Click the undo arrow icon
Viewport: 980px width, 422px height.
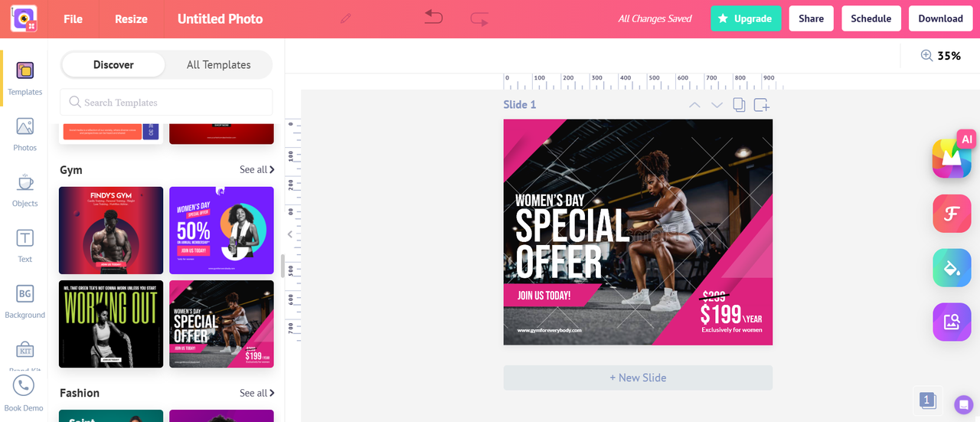point(433,17)
